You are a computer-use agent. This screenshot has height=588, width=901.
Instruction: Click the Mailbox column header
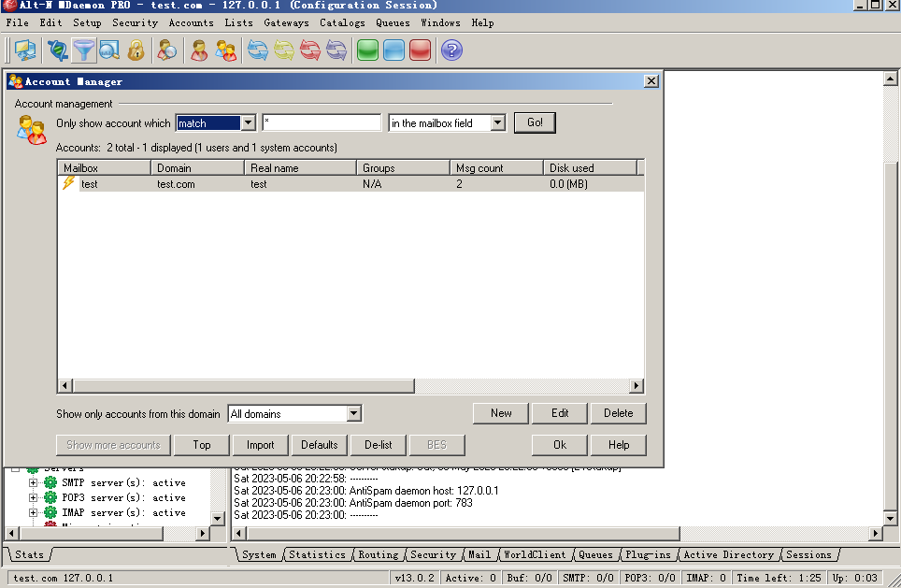click(104, 168)
